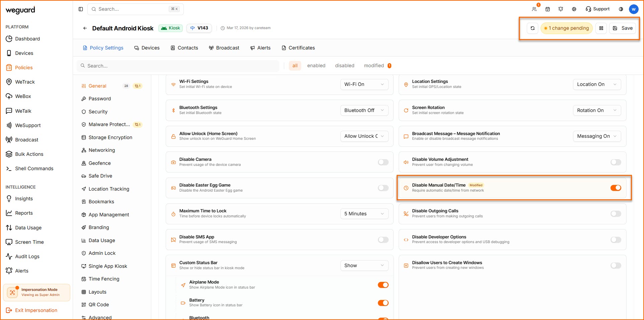Click the back arrow beside Default Android Kiosk
This screenshot has height=320, width=644.
coord(85,28)
